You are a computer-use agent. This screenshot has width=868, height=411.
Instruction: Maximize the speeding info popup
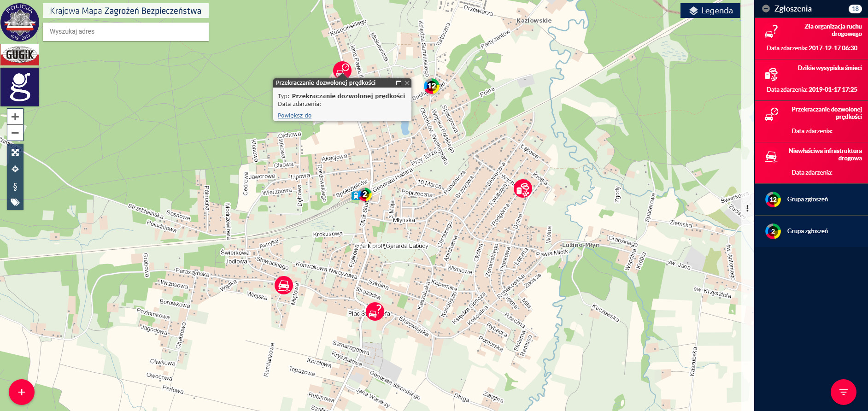click(x=399, y=83)
